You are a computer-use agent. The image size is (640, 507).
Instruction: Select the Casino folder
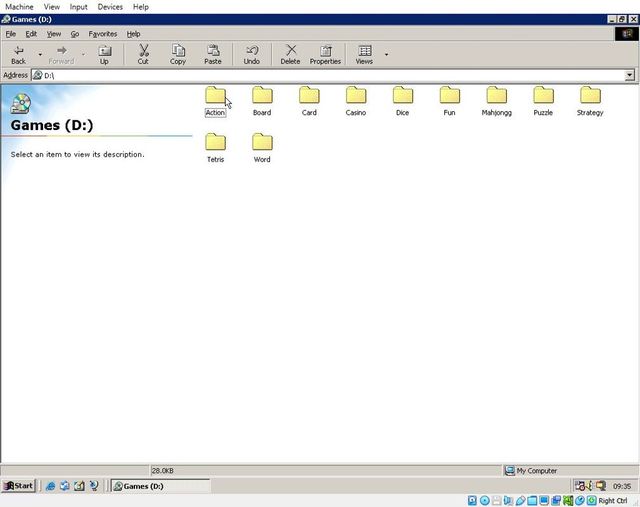356,101
